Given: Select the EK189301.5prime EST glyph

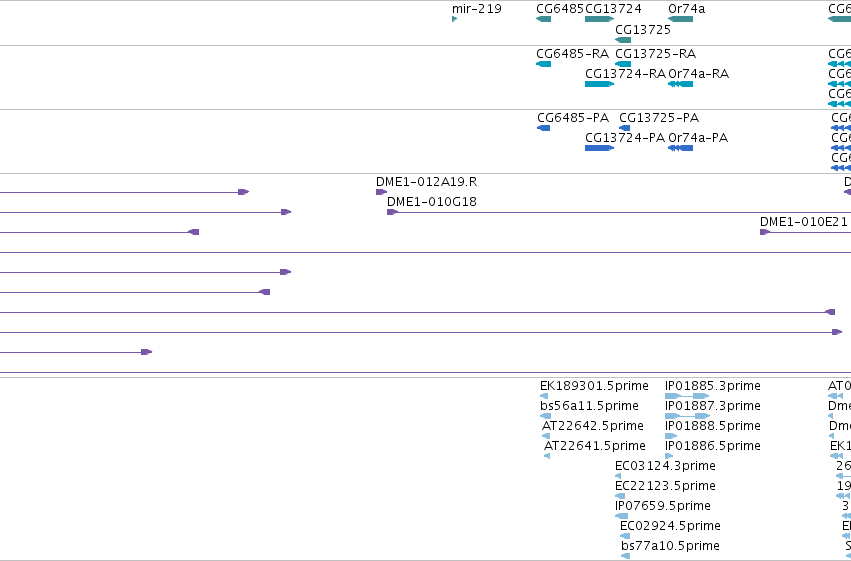Looking at the screenshot, I should [544, 396].
